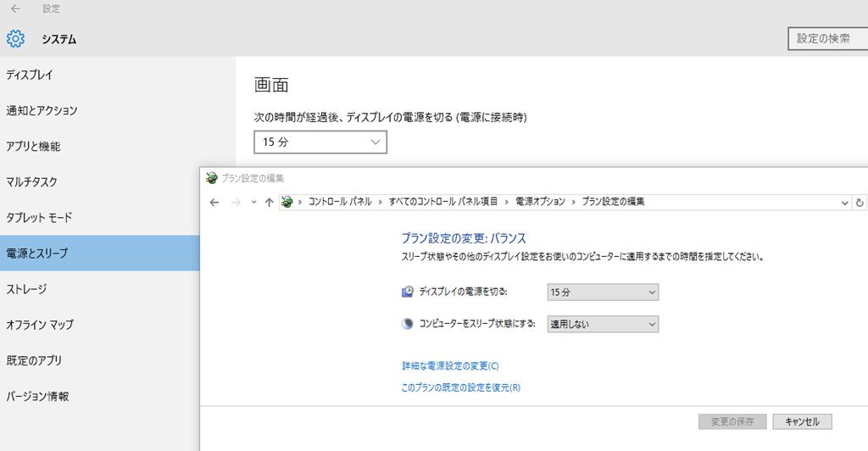Screen dimensions: 868x451
Task: Click このプランの既定の設定を復元 link
Action: pos(460,387)
